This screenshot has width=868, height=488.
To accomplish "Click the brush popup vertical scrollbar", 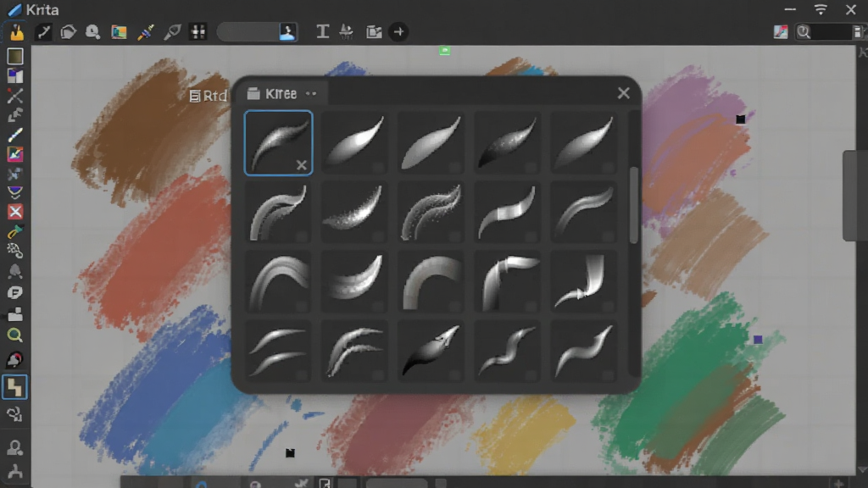I will click(x=634, y=205).
